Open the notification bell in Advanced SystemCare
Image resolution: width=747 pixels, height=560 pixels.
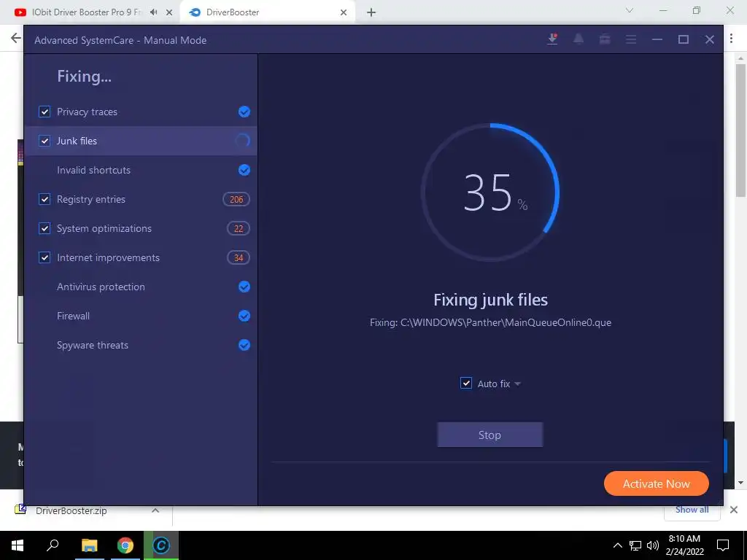[x=578, y=39]
